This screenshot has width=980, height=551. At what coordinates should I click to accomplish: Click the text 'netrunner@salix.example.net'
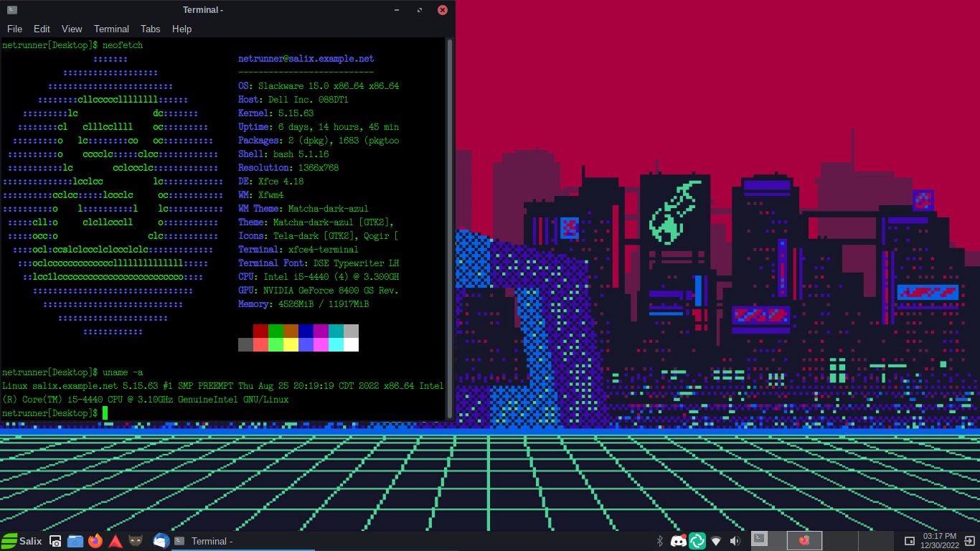tap(306, 59)
